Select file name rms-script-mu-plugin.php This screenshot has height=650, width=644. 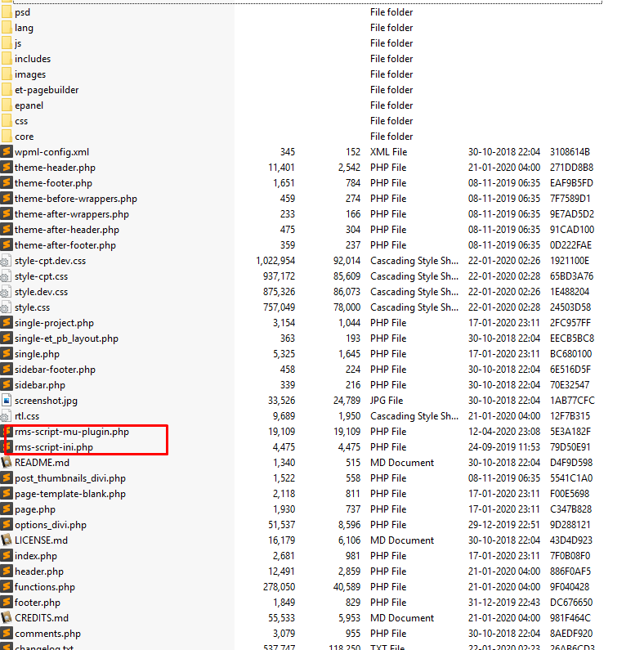click(x=72, y=432)
